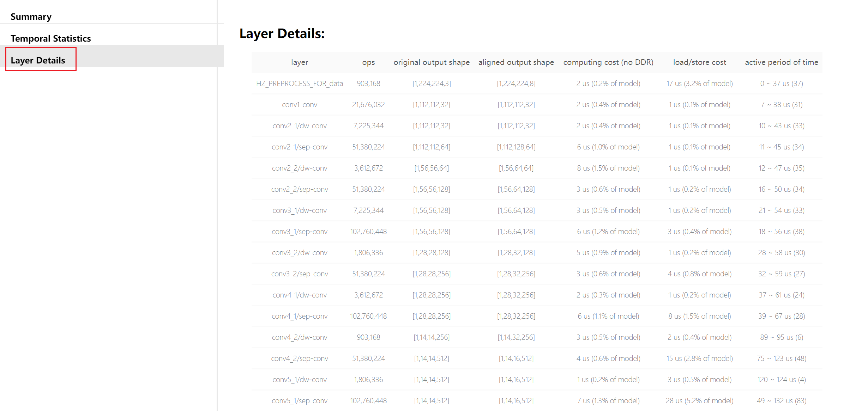Select ops value 21,676,032 for conv1-conv
This screenshot has height=411, width=868.
[368, 105]
